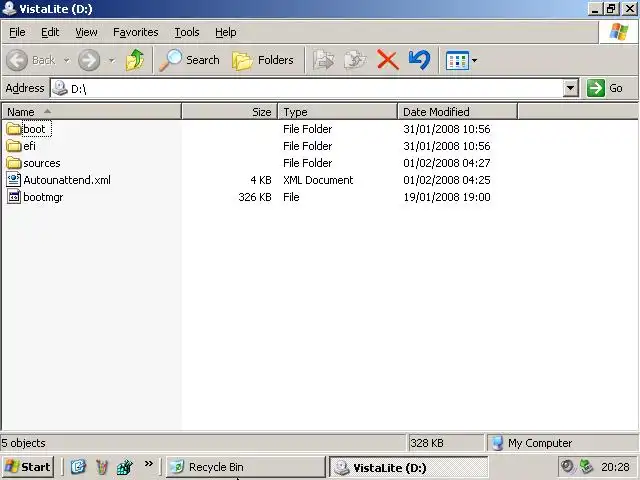Click the third Quick Launch icon
Screen dimensions: 640x480
point(124,467)
